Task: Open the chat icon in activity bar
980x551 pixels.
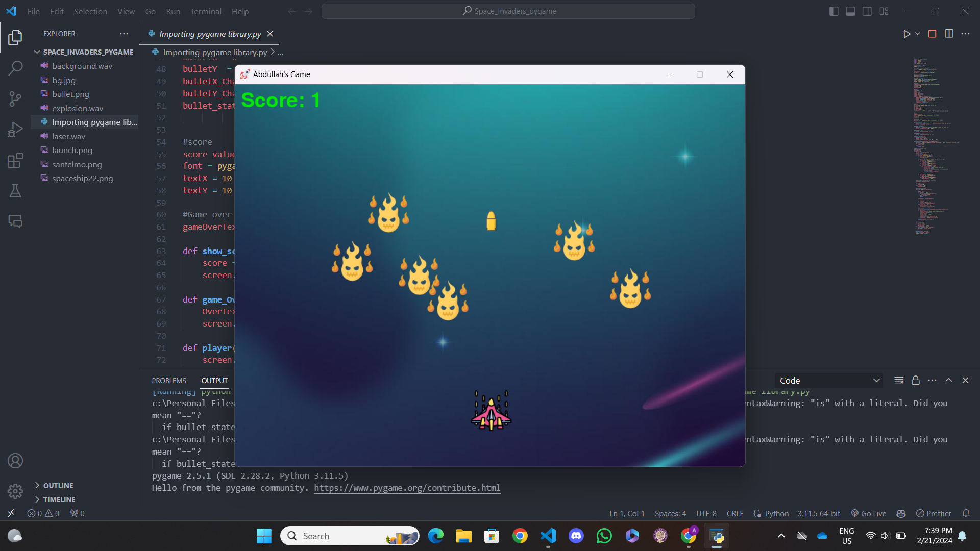Action: point(15,221)
